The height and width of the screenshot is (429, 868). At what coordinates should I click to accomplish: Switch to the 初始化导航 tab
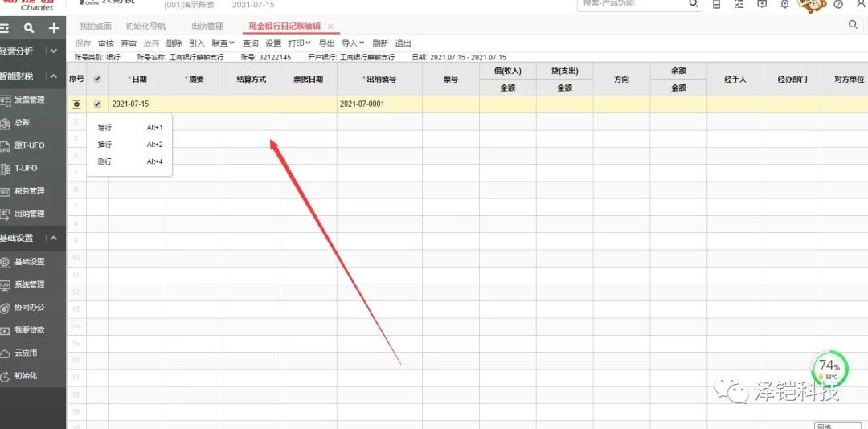[145, 26]
